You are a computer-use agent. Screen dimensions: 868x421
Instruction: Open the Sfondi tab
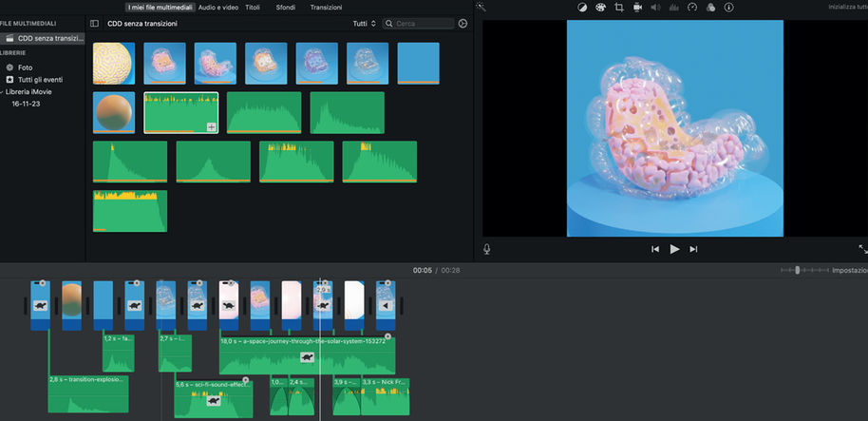tap(286, 8)
